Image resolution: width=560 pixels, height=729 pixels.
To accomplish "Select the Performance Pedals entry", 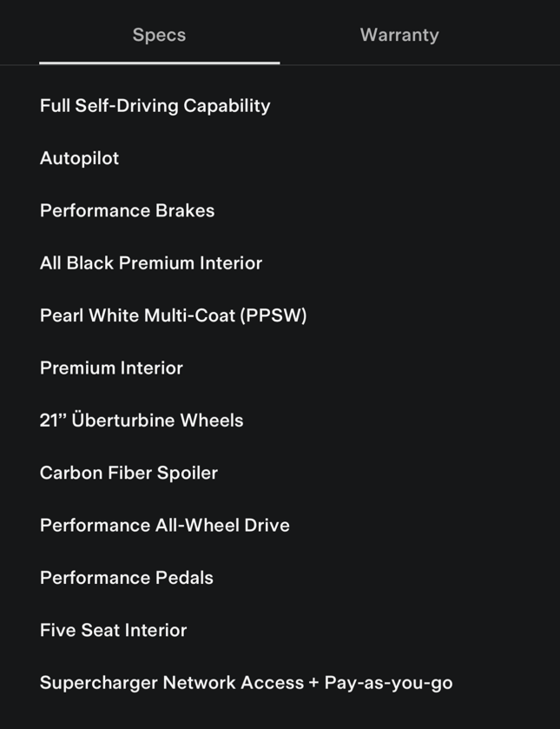I will pyautogui.click(x=126, y=578).
